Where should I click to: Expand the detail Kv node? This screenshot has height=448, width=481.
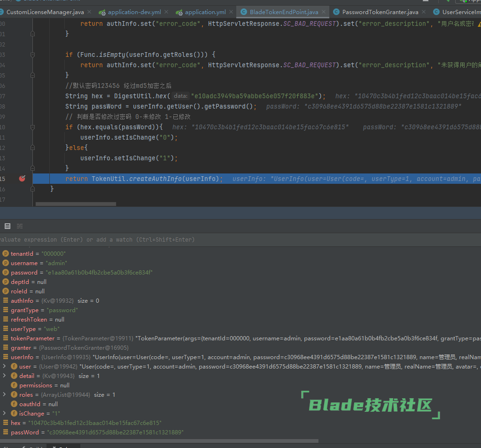[4, 376]
